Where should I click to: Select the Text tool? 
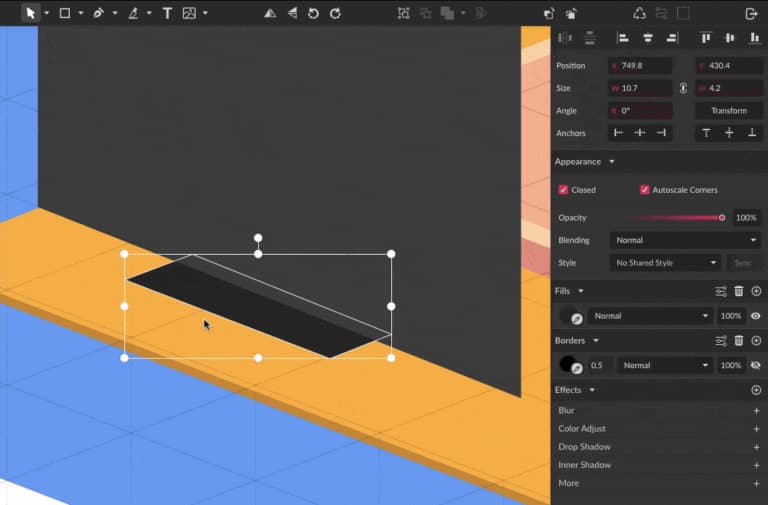click(x=167, y=13)
